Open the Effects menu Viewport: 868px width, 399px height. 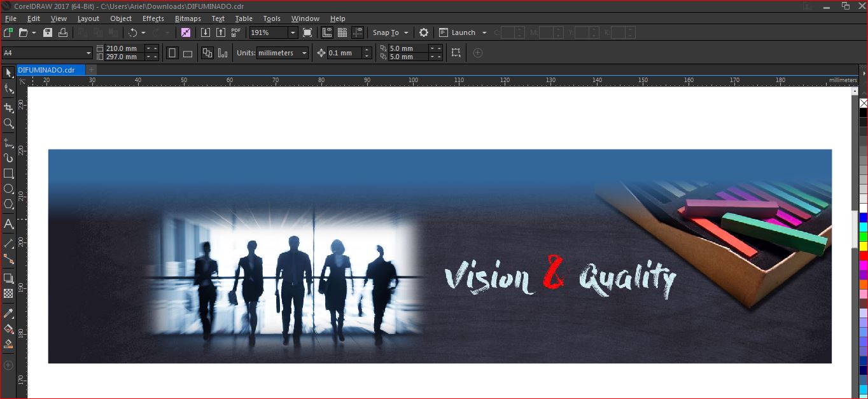(153, 18)
